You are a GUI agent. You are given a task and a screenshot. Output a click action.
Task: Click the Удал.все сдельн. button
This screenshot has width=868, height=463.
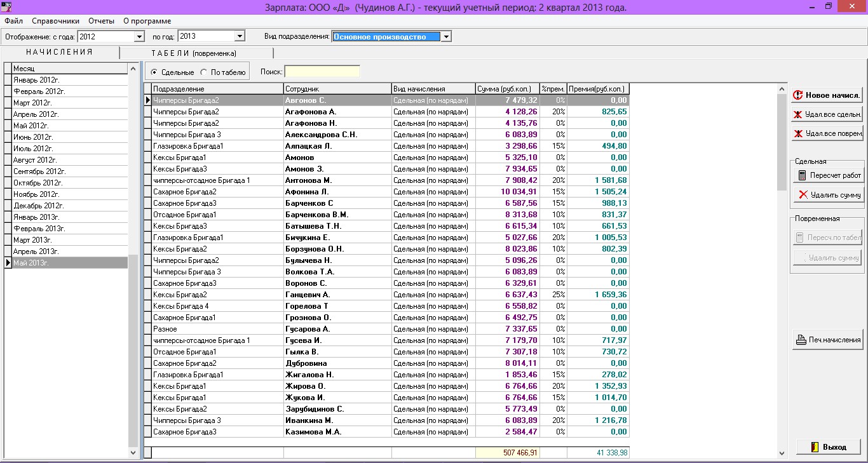(827, 114)
